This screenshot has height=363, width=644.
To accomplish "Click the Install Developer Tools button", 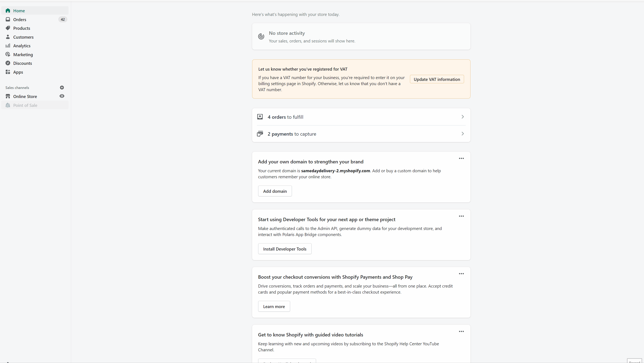I will click(285, 249).
